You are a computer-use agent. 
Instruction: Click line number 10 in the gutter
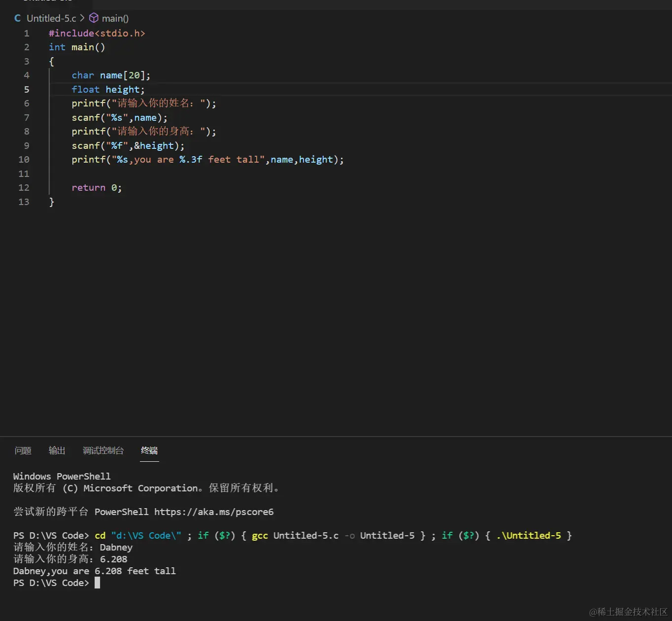24,160
